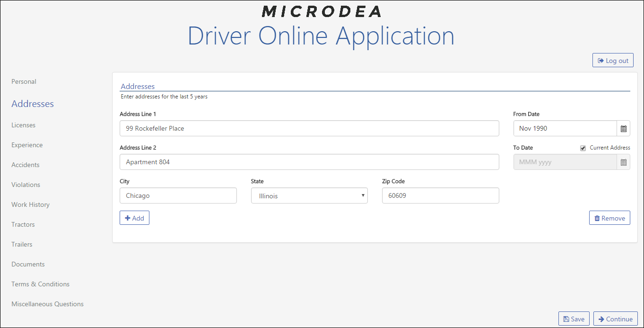The image size is (644, 328).
Task: Open the Accidents section
Action: 26,165
